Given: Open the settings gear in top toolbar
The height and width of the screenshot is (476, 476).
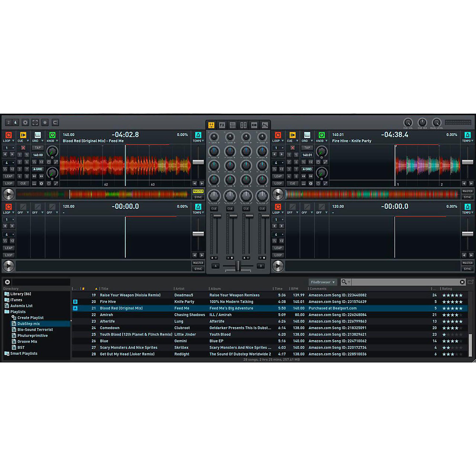Looking at the screenshot, I should (x=25, y=122).
